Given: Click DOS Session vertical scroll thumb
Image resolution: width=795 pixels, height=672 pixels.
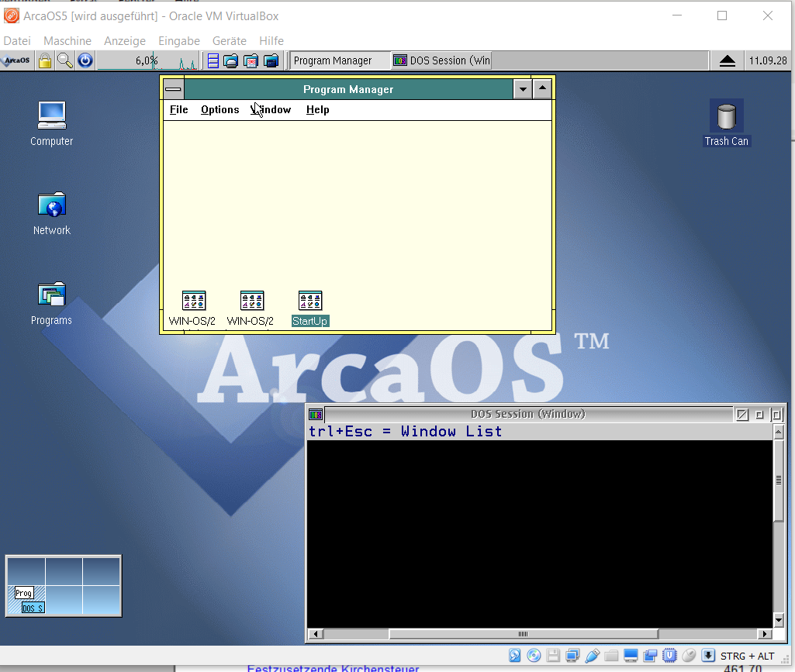Looking at the screenshot, I should 778,480.
